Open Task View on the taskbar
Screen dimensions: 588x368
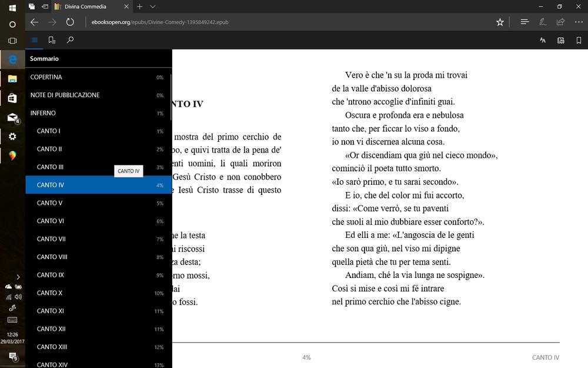tap(12, 41)
